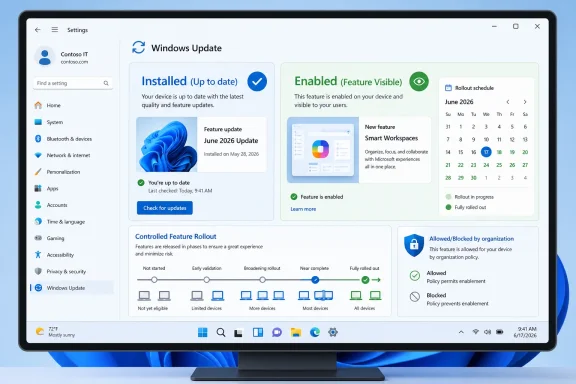The height and width of the screenshot is (384, 576).
Task: Select June 30 in the rollout calendar
Action: click(474, 178)
